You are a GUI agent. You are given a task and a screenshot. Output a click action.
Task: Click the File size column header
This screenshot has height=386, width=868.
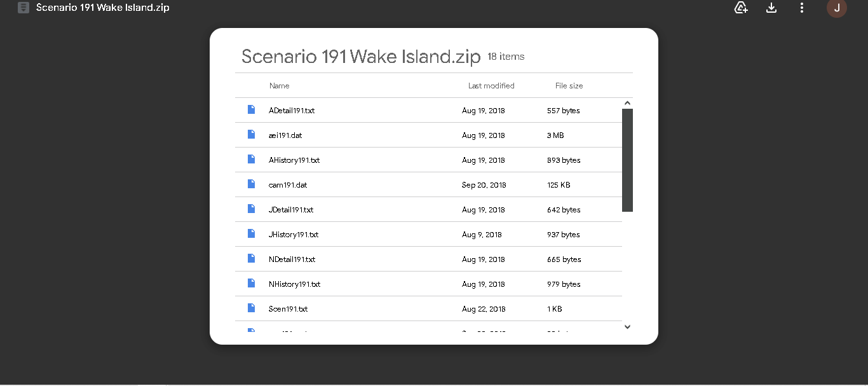[569, 86]
